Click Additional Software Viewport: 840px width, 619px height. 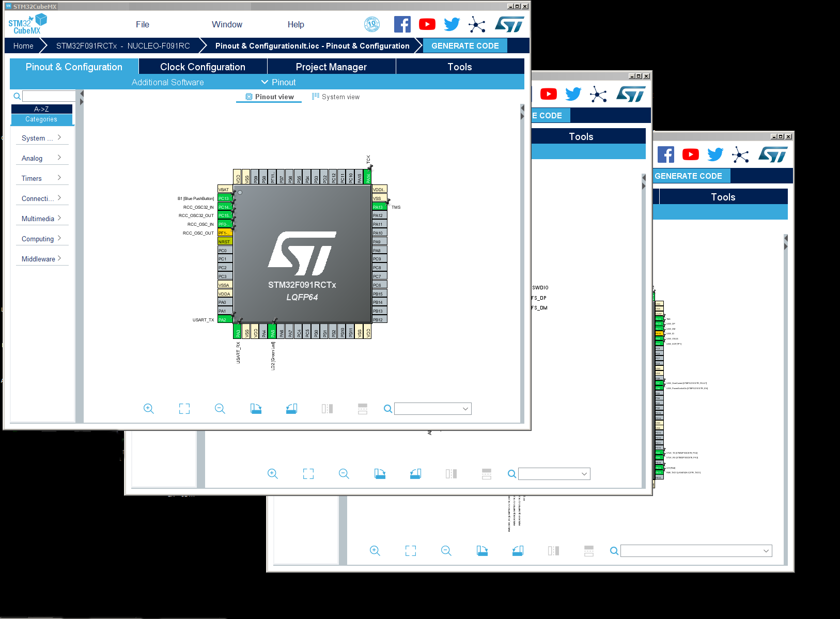(x=167, y=82)
